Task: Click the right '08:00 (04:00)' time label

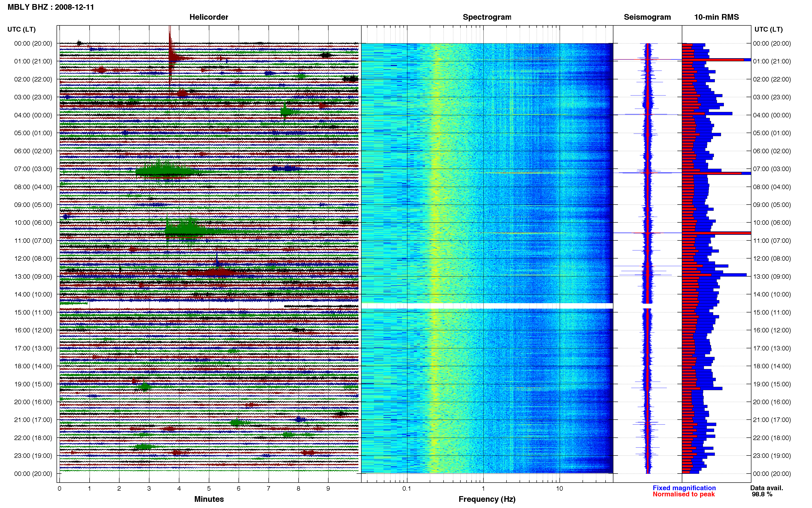Action: click(x=772, y=187)
